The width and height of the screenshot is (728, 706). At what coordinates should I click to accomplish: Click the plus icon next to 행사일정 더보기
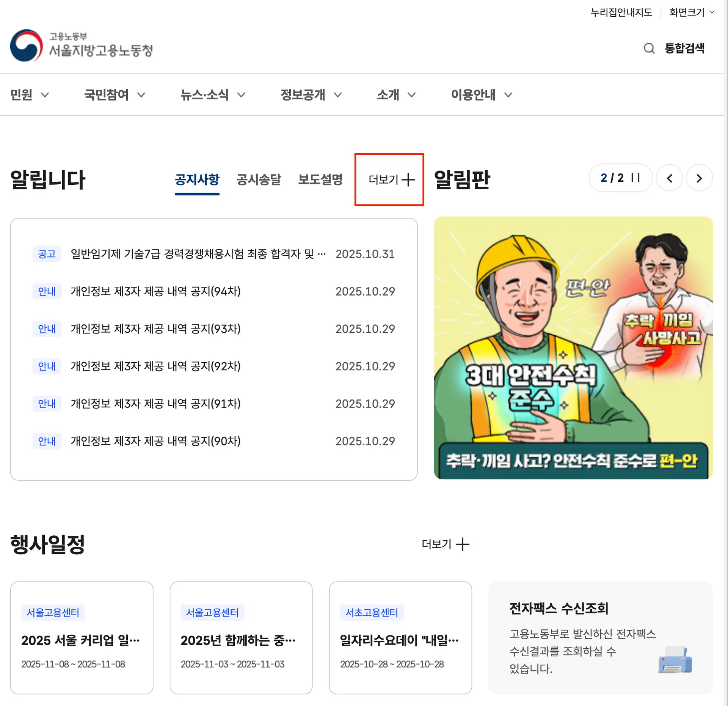click(463, 544)
